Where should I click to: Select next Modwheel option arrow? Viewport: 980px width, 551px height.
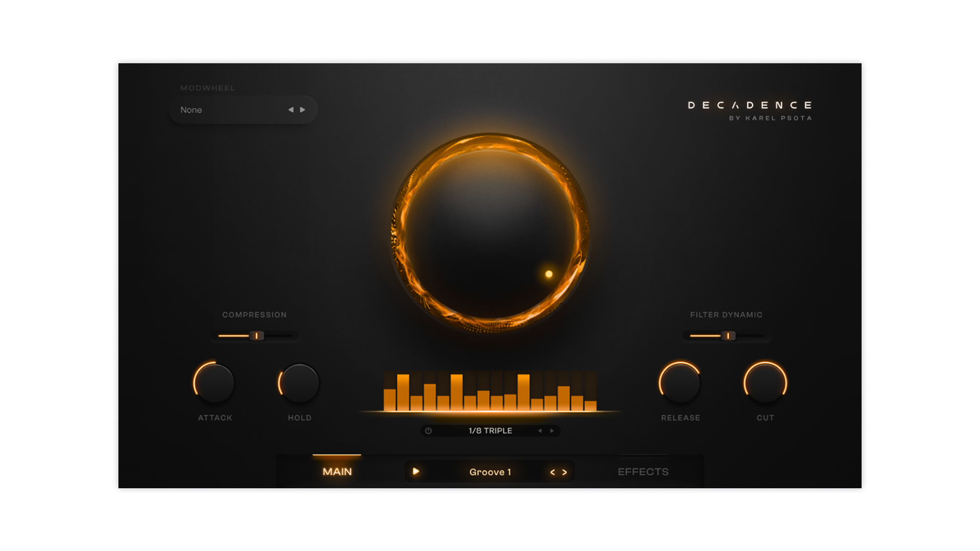coord(303,110)
